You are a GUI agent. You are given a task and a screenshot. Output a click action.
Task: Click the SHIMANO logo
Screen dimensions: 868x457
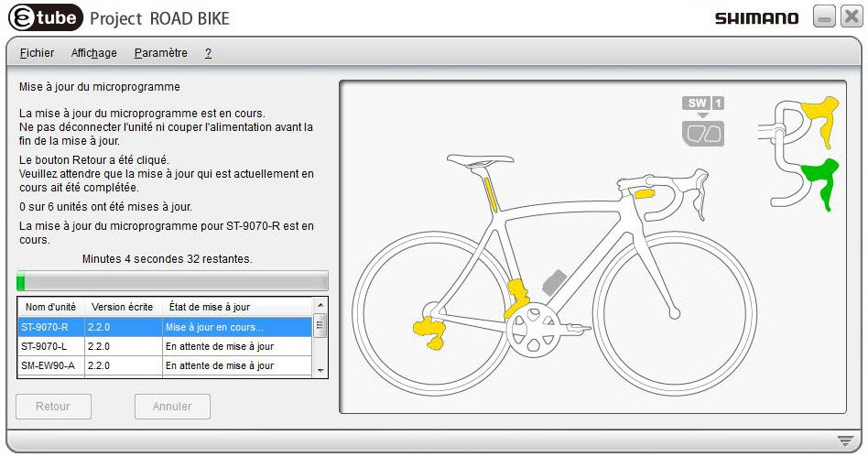click(x=756, y=18)
